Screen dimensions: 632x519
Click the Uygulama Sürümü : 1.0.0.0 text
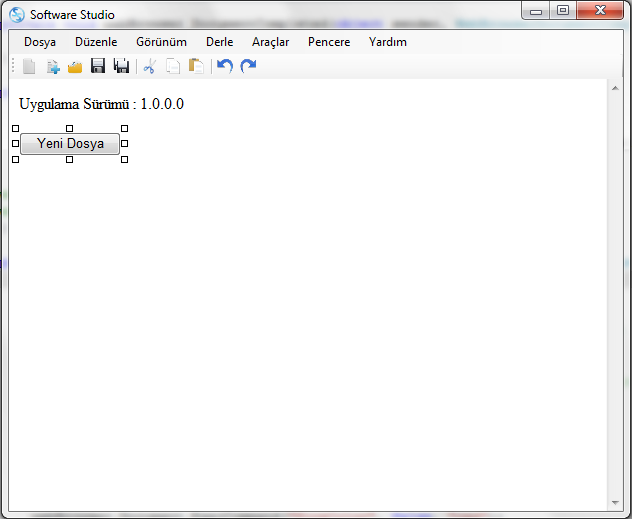(x=101, y=104)
